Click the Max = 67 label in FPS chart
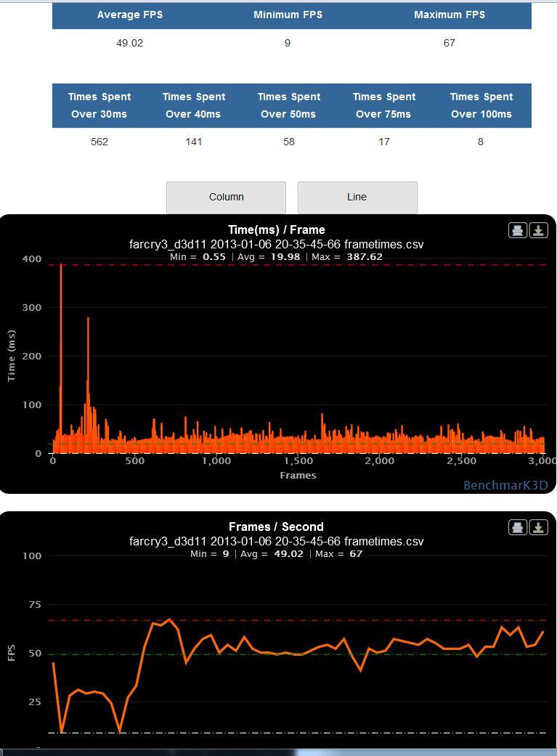 point(338,554)
